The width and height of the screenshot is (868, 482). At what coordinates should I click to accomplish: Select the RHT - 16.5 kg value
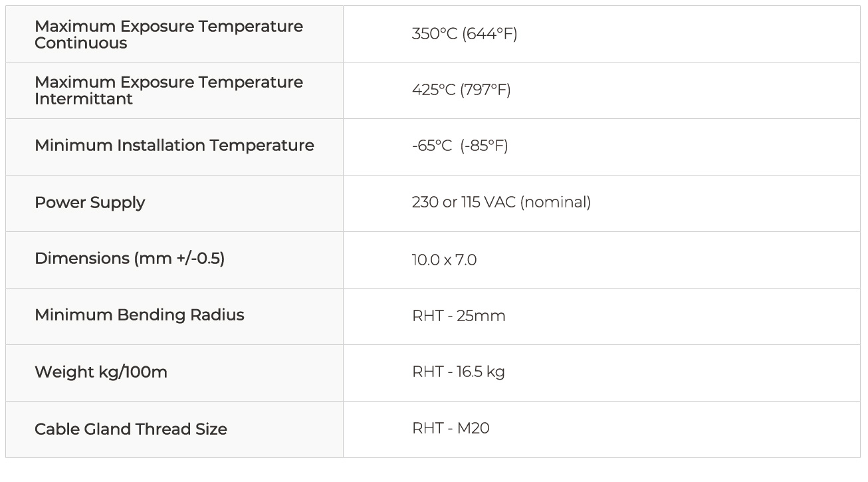tap(458, 372)
